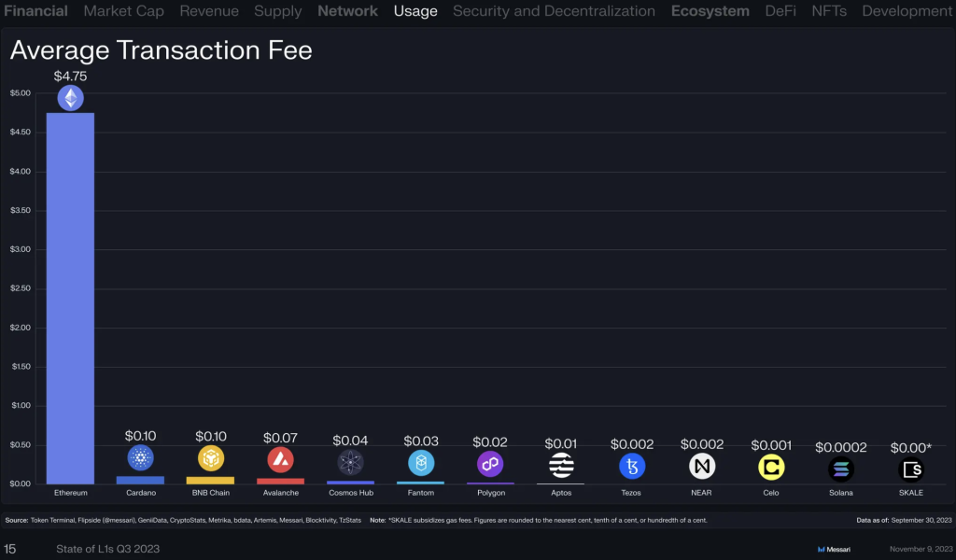Click the $0.07 value label
Screen dimensions: 956x560
click(x=280, y=438)
